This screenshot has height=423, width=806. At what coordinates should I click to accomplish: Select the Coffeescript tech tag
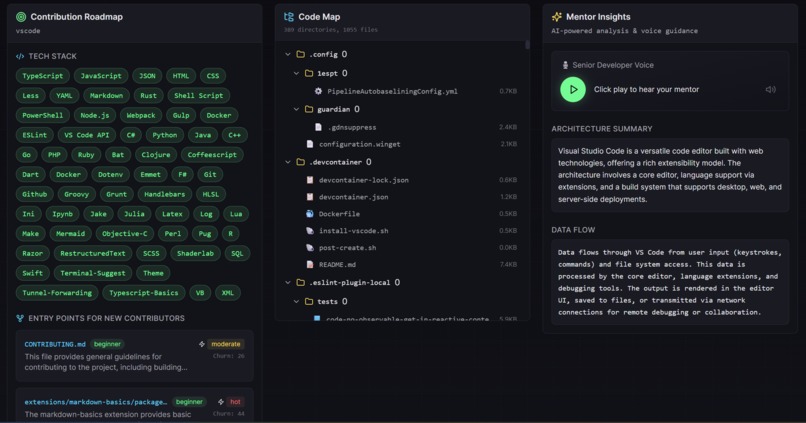pos(212,155)
